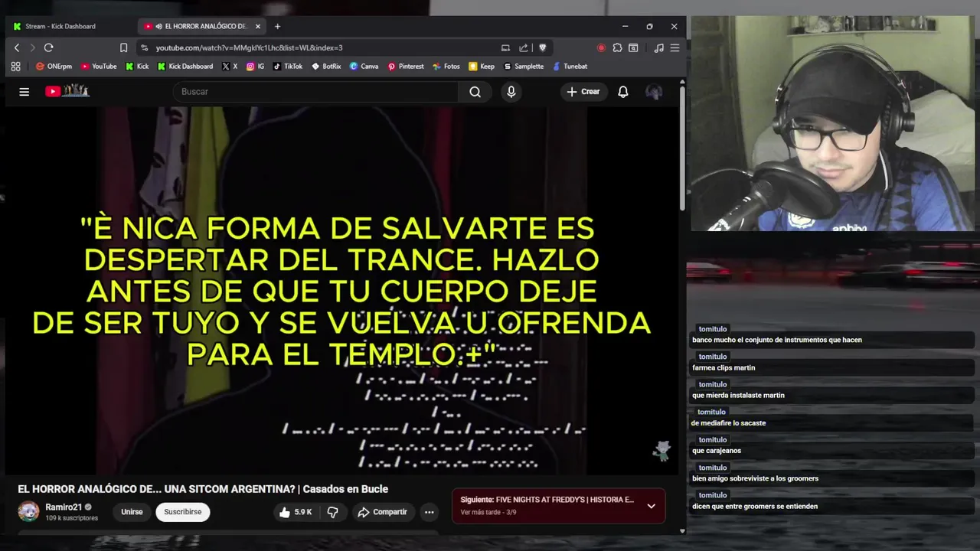Open the Canva bookmark
Screen dimensions: 980x551
click(x=364, y=67)
